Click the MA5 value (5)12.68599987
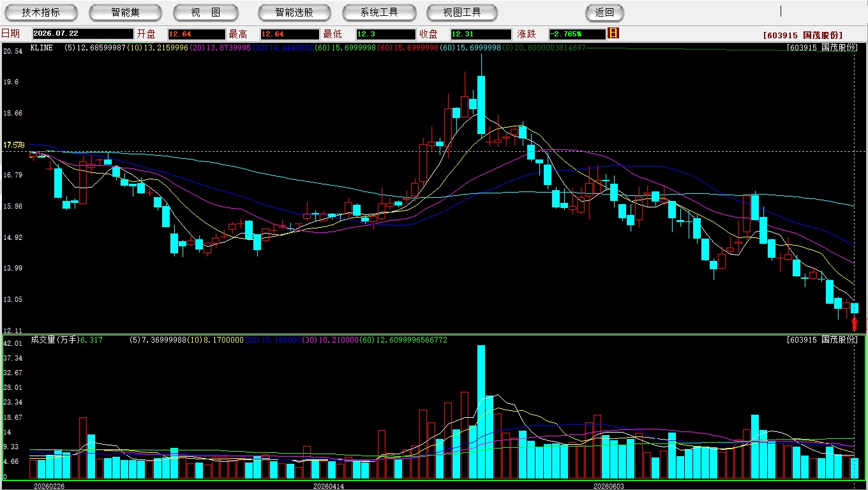868x490 pixels. (95, 48)
